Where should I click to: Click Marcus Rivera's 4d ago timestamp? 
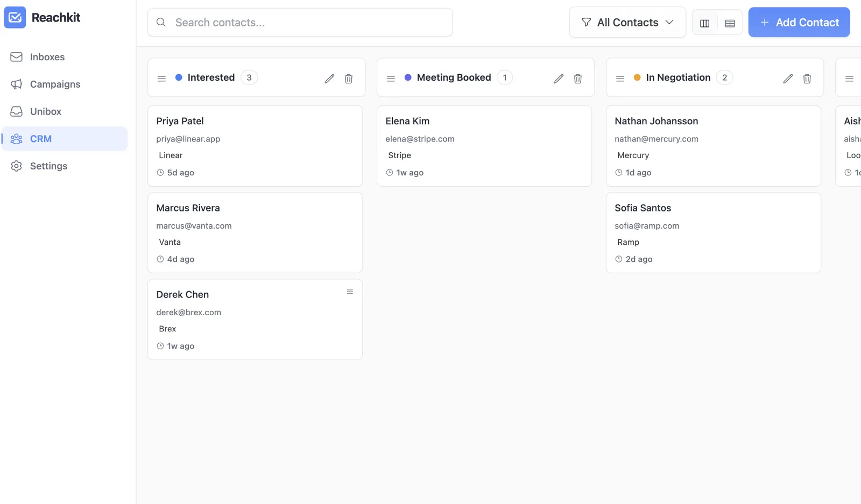[x=175, y=259]
